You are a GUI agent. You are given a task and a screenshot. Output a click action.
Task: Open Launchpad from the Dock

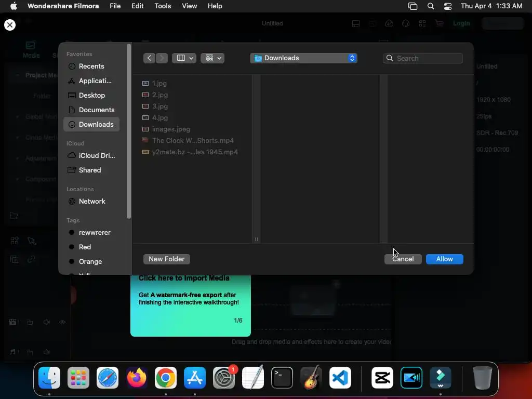pos(78,378)
